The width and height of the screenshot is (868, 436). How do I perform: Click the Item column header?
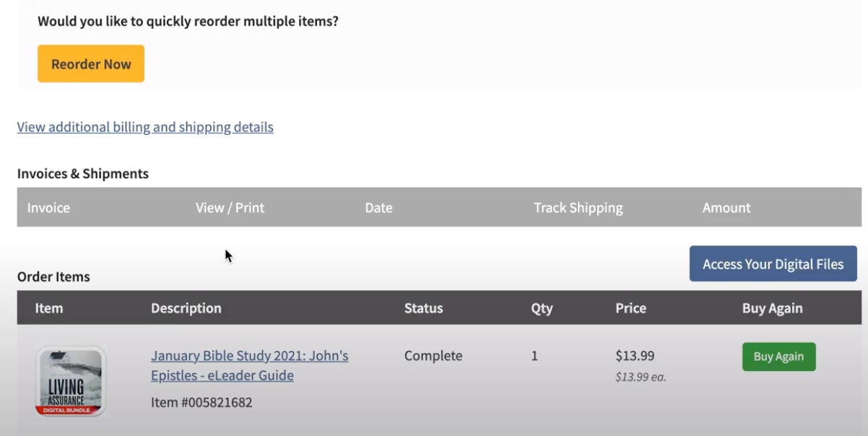tap(48, 308)
